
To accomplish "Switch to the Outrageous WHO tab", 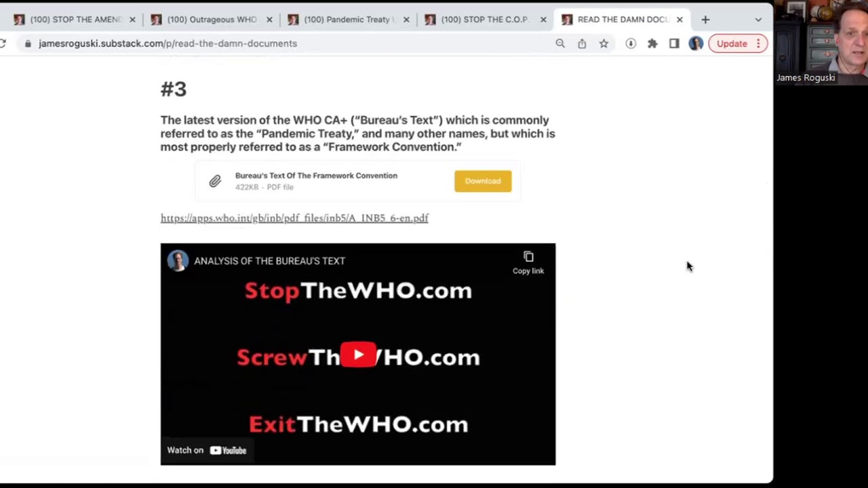I will (x=212, y=20).
